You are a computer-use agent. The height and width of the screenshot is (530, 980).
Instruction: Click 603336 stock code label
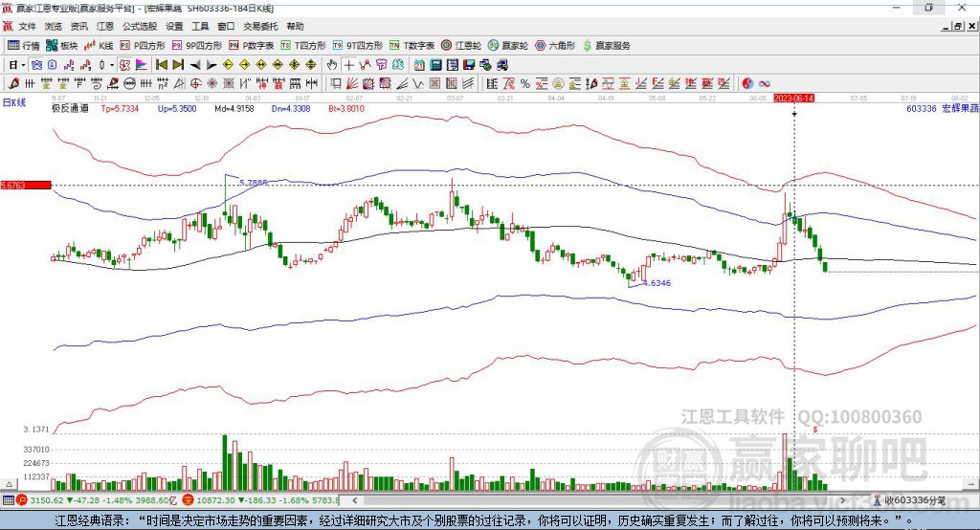[x=922, y=108]
